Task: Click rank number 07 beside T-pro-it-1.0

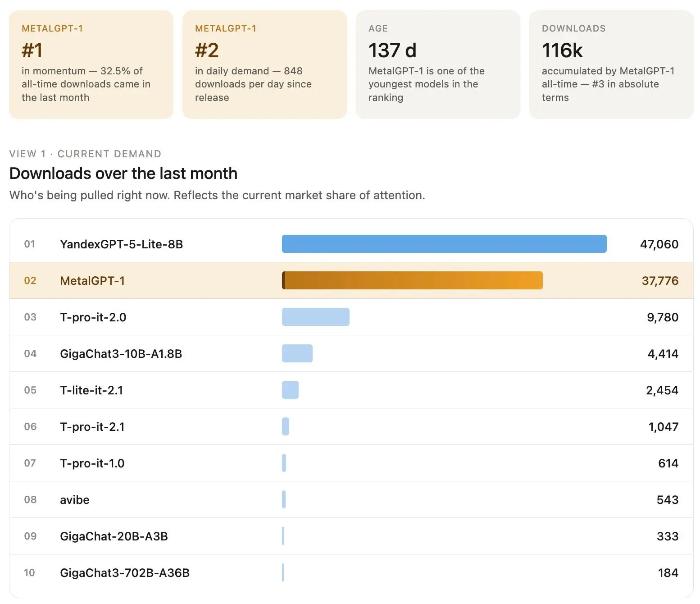Action: coord(30,463)
